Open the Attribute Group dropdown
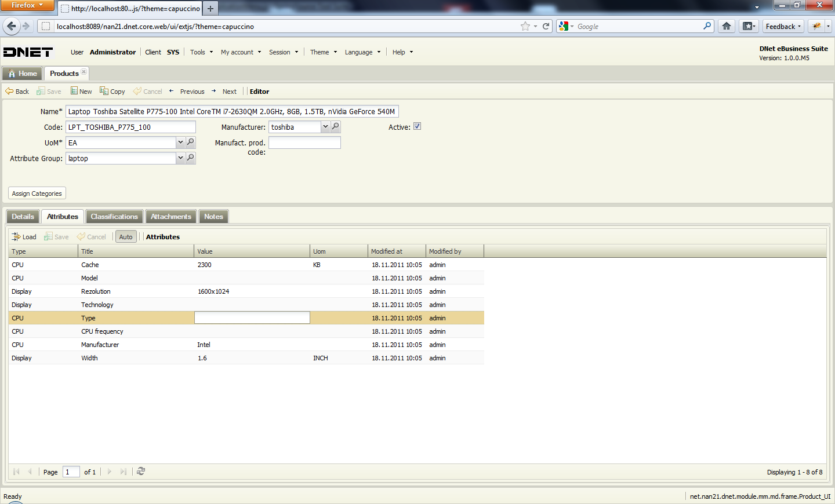Viewport: 835px width, 504px height. coord(180,158)
